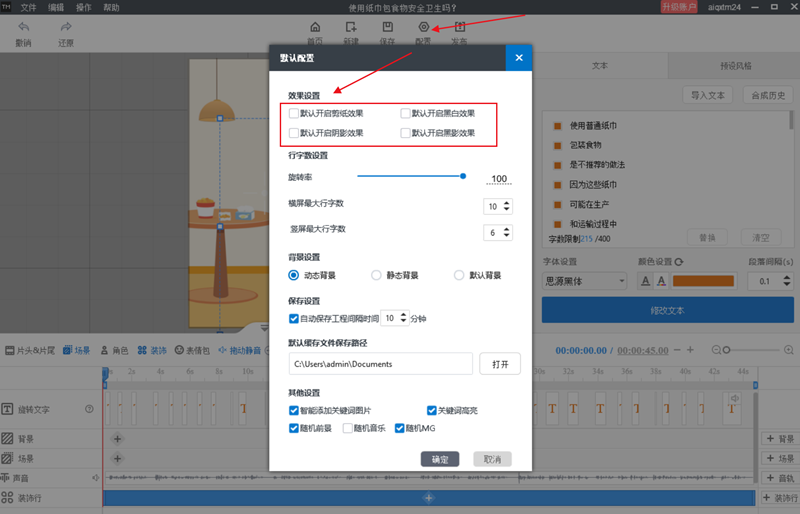Select the 静态背景 radio button
Image resolution: width=800 pixels, height=514 pixels.
(x=377, y=275)
